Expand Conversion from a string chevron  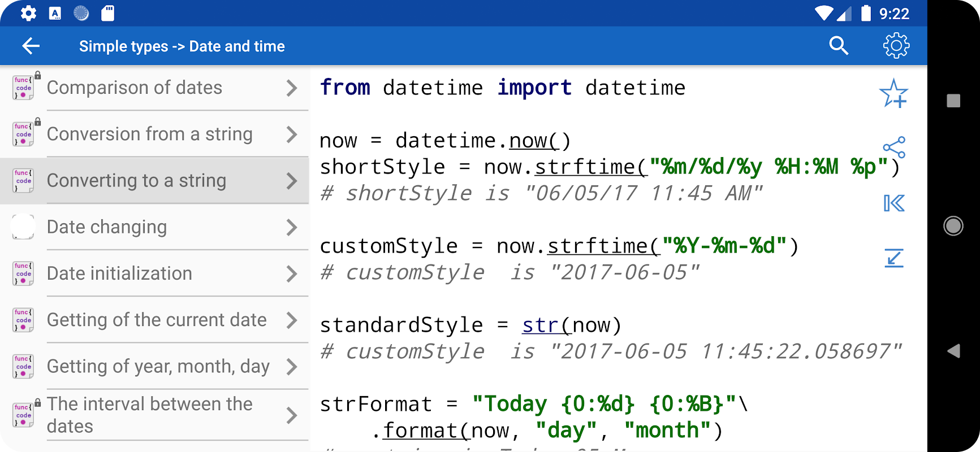coord(292,134)
